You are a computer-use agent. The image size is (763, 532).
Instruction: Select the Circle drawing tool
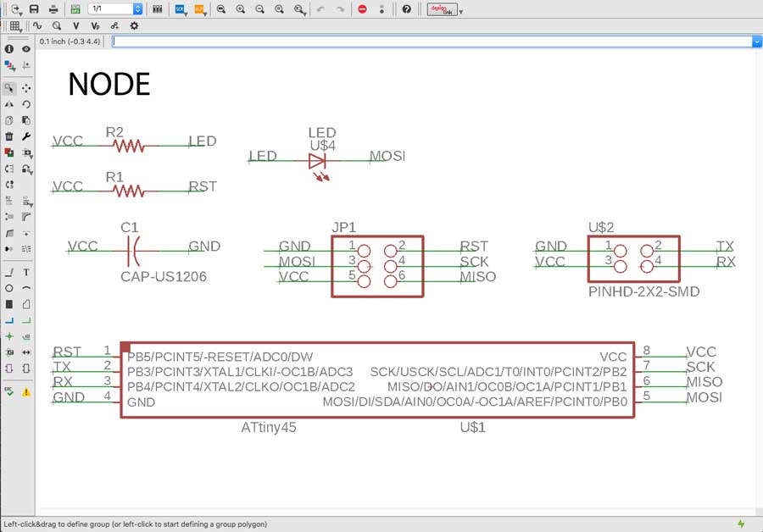pos(9,288)
